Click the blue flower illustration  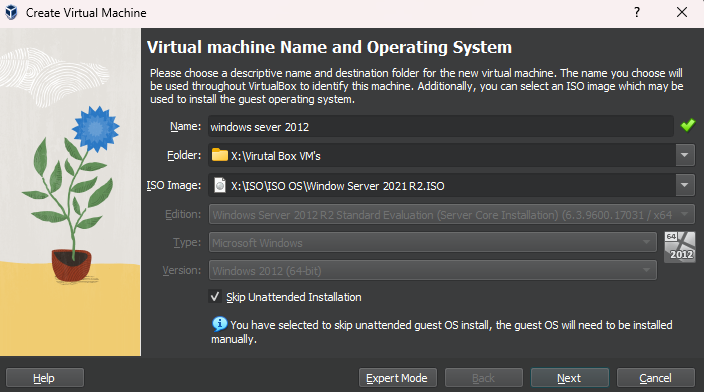[x=96, y=129]
